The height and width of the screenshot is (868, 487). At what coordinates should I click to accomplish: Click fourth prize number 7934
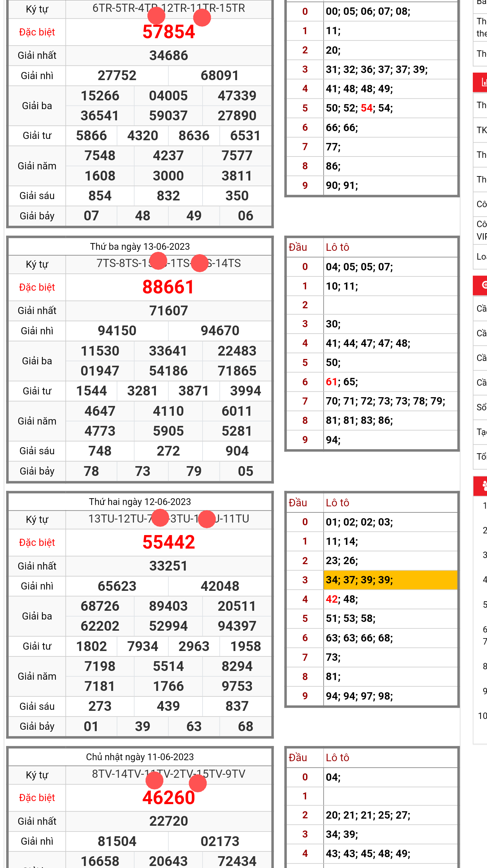[143, 646]
